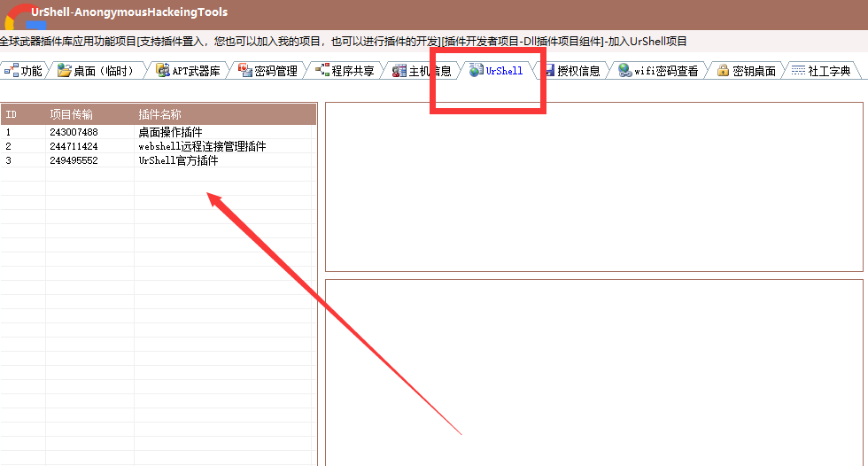Click the APT武器库 tab icon
Viewport: 868px width, 466px height.
pos(163,70)
